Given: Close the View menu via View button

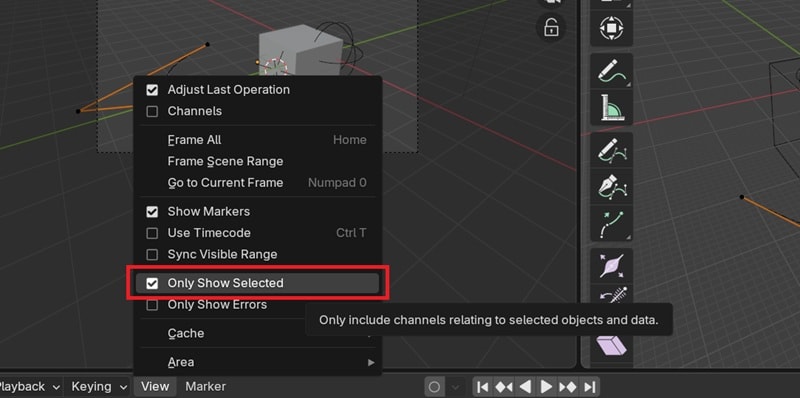Looking at the screenshot, I should click(155, 387).
